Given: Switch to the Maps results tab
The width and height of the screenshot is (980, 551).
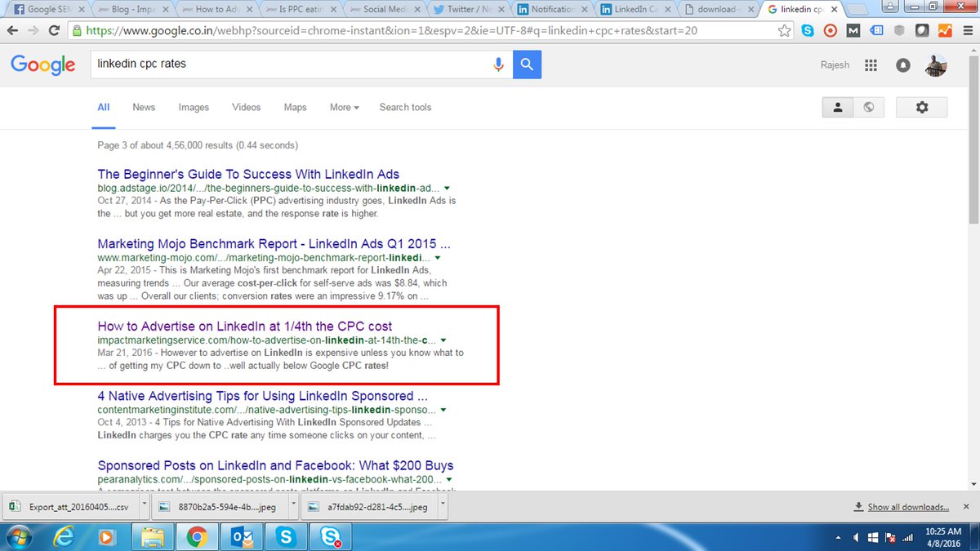Looking at the screenshot, I should click(295, 107).
